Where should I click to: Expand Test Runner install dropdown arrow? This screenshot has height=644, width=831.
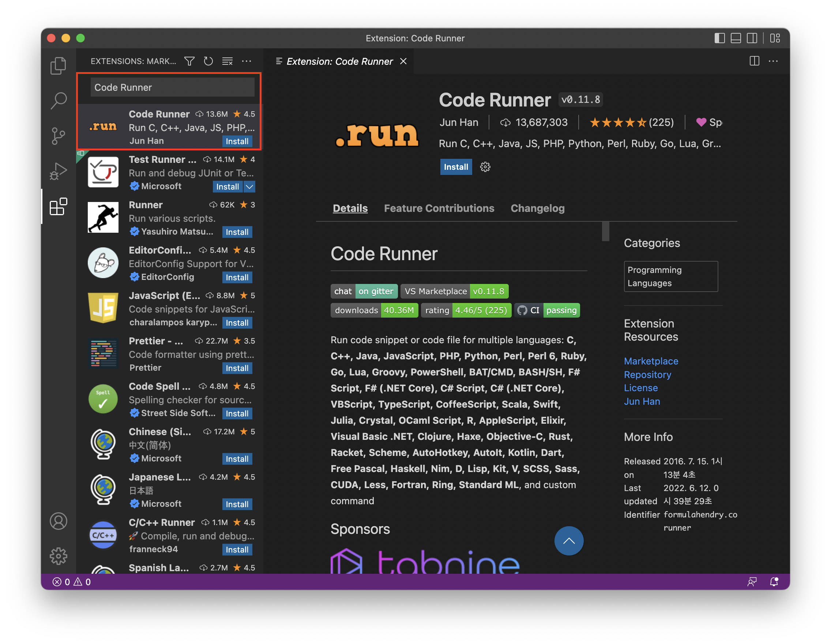[x=249, y=187]
